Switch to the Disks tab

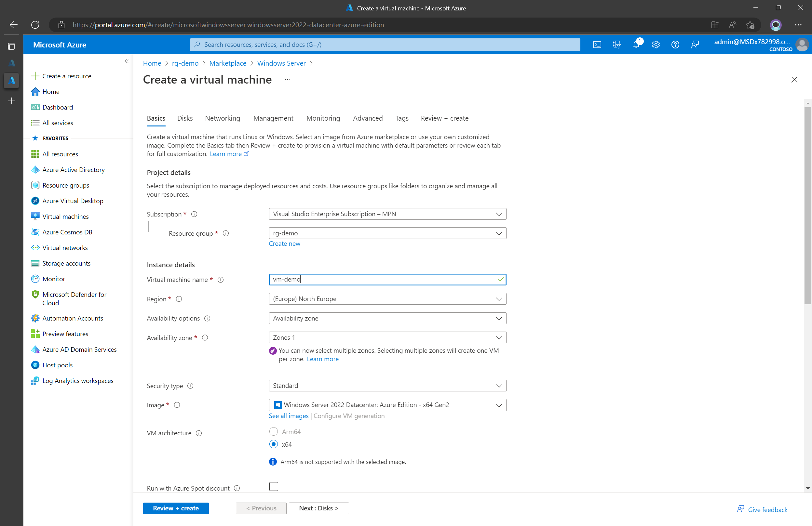click(184, 118)
